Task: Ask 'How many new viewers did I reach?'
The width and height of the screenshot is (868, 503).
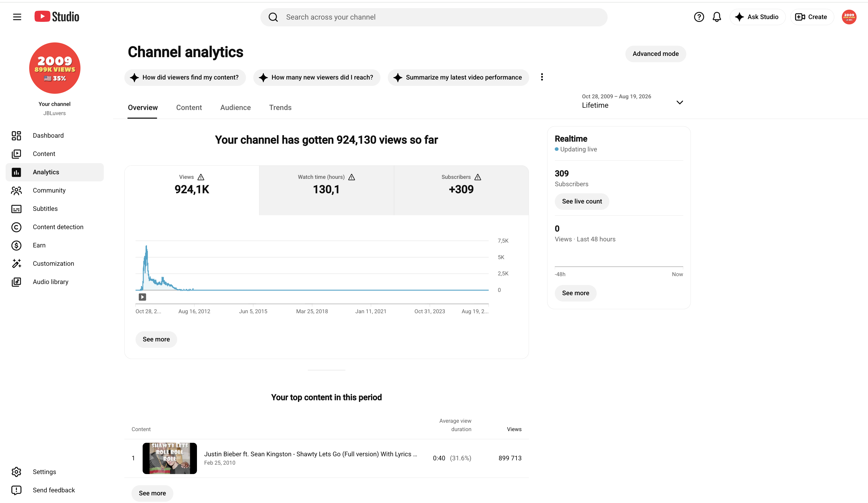Action: click(316, 77)
